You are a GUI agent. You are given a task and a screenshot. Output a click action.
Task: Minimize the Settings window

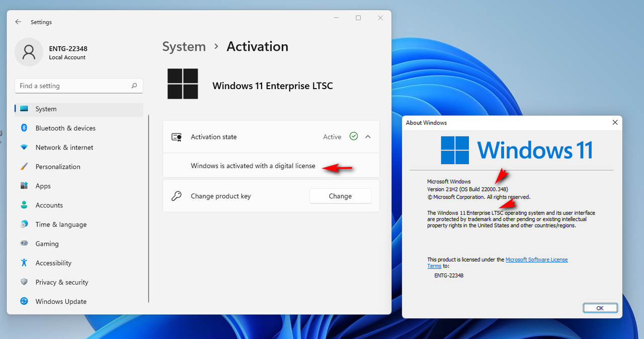click(336, 18)
